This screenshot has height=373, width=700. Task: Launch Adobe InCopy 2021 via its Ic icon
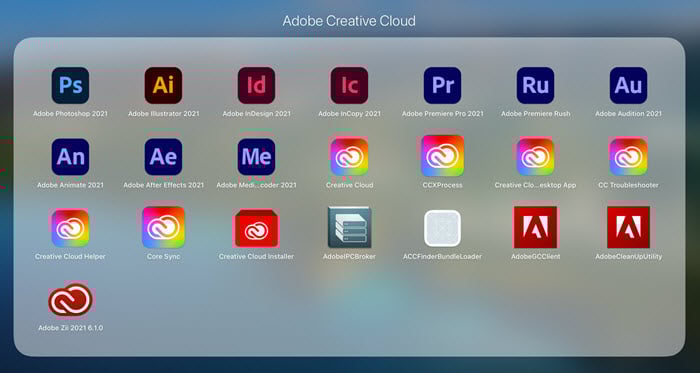[x=350, y=85]
